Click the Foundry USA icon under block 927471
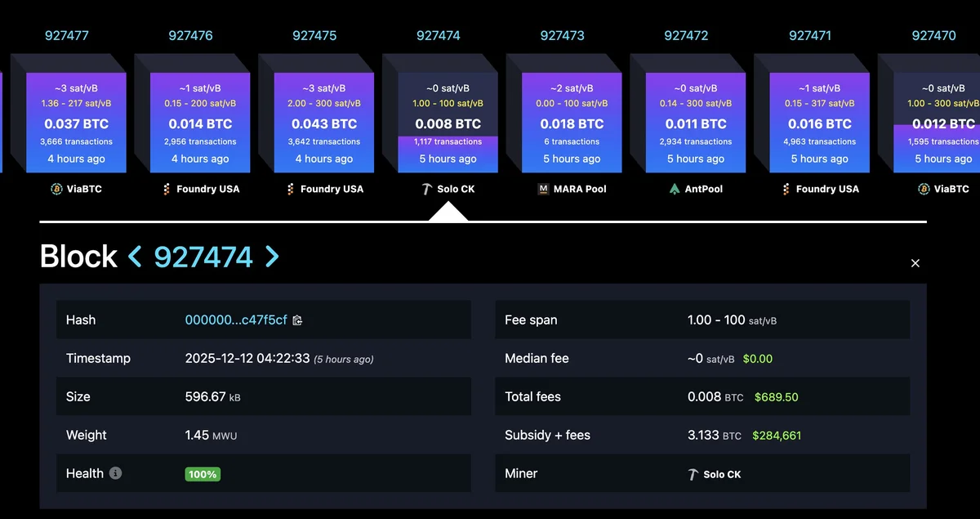Screen dimensions: 980x519 [x=786, y=189]
